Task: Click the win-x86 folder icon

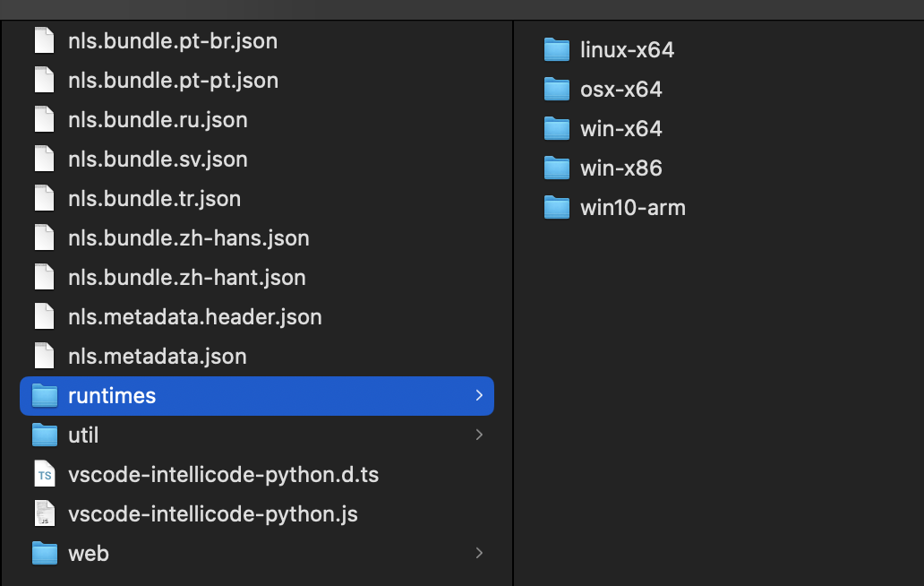Action: [x=557, y=168]
